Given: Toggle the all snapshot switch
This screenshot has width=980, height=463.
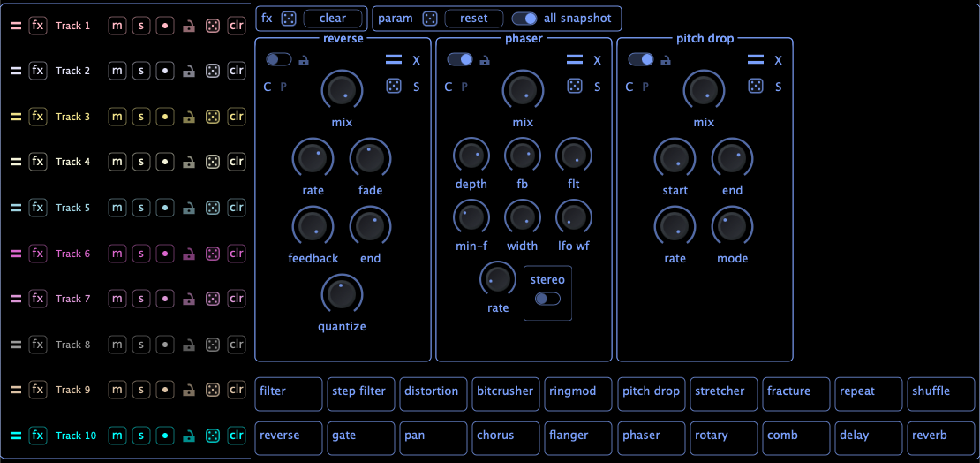Looking at the screenshot, I should point(525,19).
